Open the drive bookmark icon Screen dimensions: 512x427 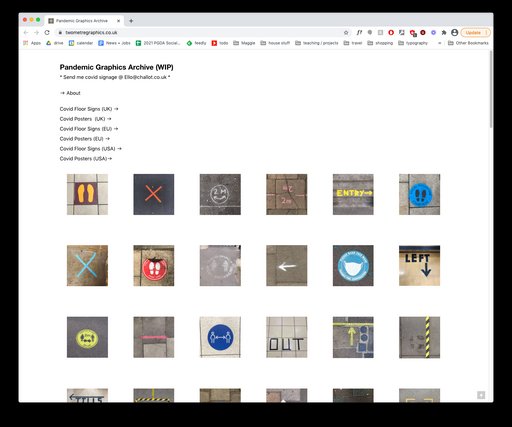pyautogui.click(x=49, y=43)
